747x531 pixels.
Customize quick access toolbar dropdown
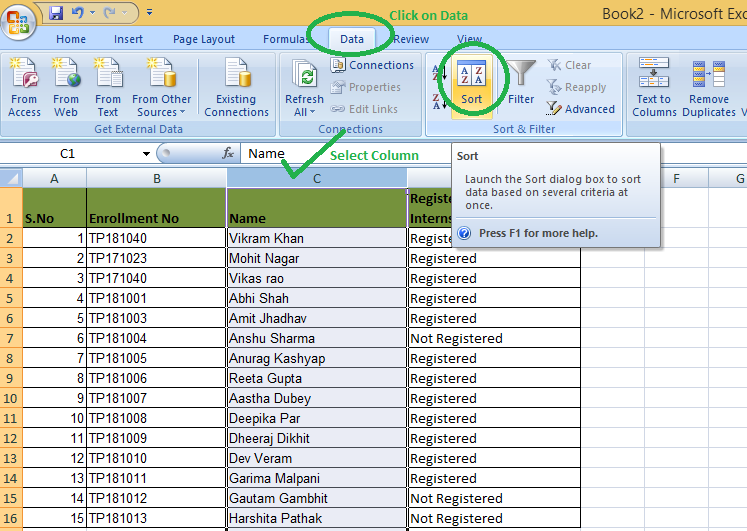click(x=150, y=13)
